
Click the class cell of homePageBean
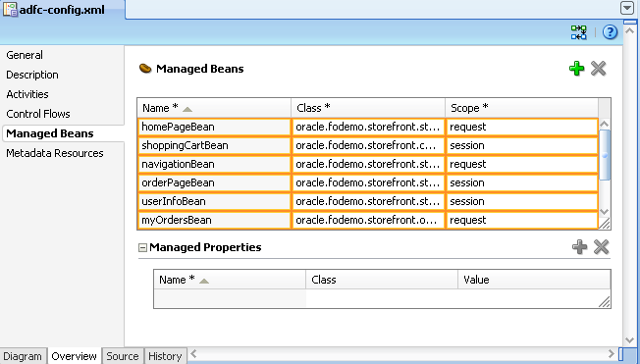368,127
